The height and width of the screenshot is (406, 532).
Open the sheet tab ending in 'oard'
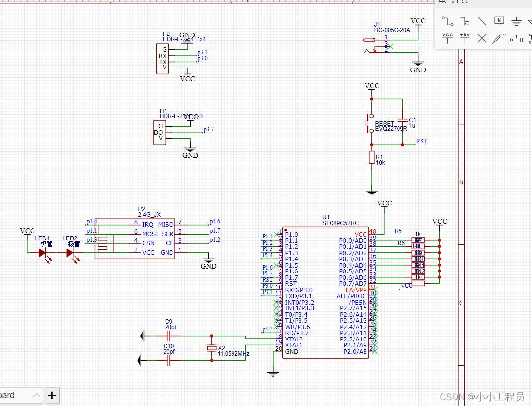coord(10,395)
